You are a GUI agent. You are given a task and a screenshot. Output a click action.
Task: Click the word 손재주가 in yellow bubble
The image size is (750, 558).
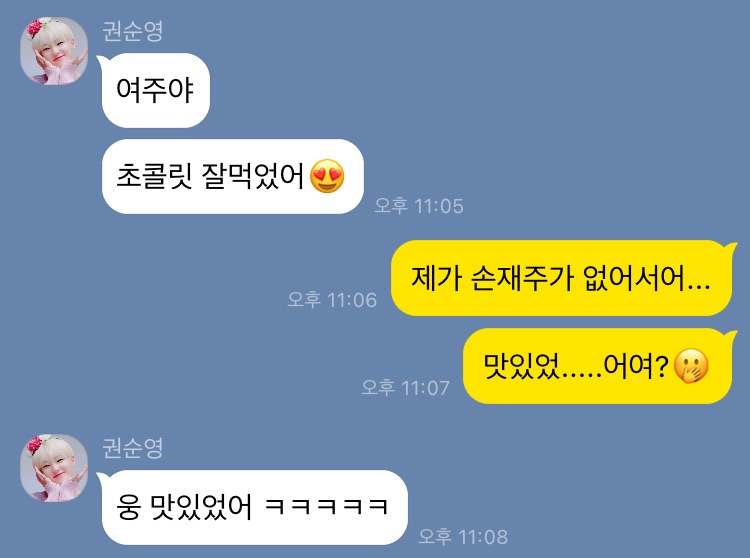(522, 277)
